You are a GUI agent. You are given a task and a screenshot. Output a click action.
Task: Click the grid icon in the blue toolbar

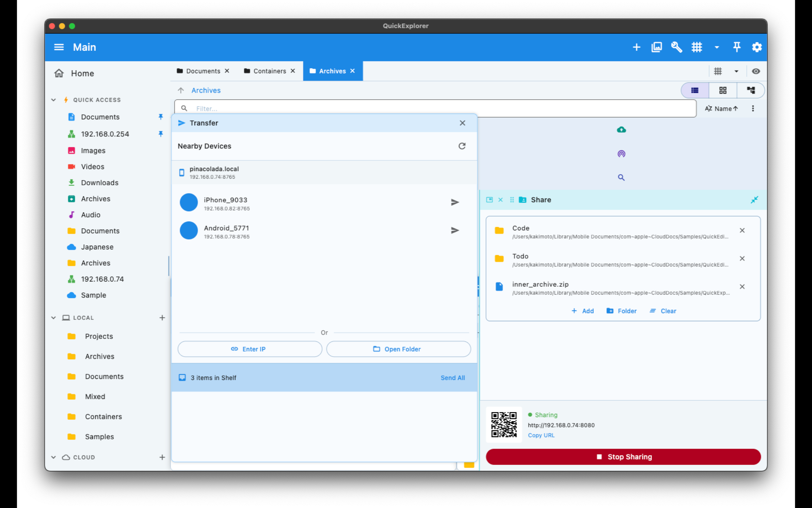click(697, 47)
